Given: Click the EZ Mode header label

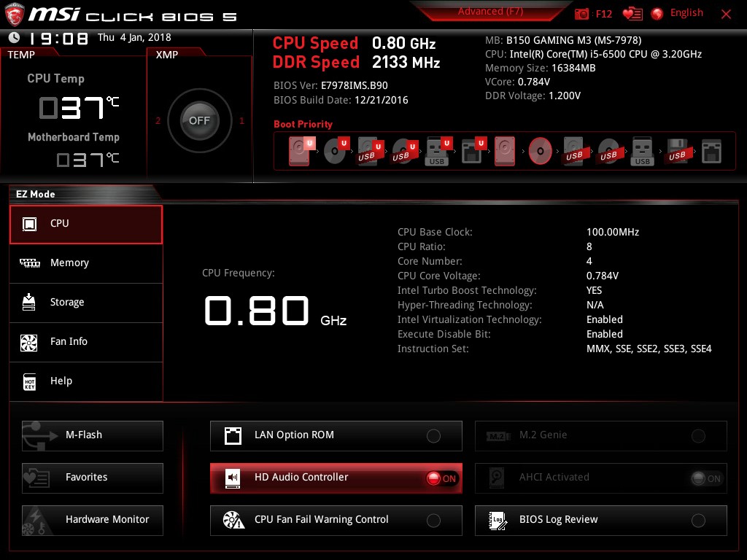Looking at the screenshot, I should click(x=36, y=194).
